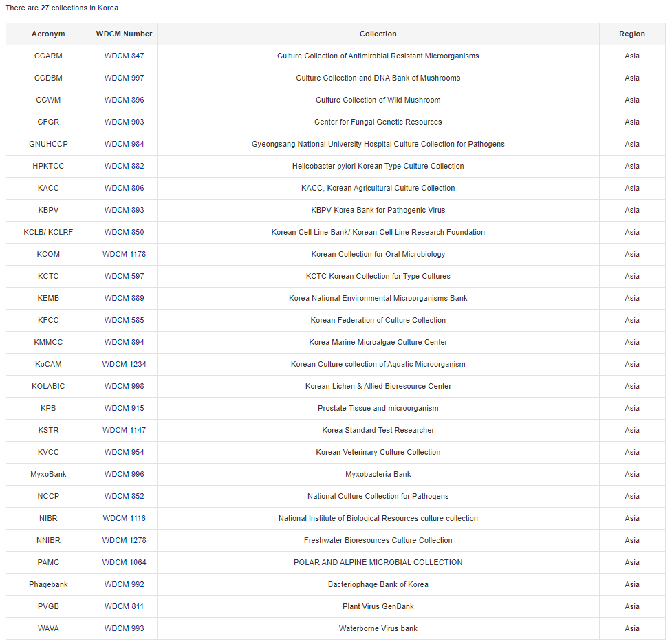Open WDCM 1116 link
The height and width of the screenshot is (642, 672).
[124, 518]
